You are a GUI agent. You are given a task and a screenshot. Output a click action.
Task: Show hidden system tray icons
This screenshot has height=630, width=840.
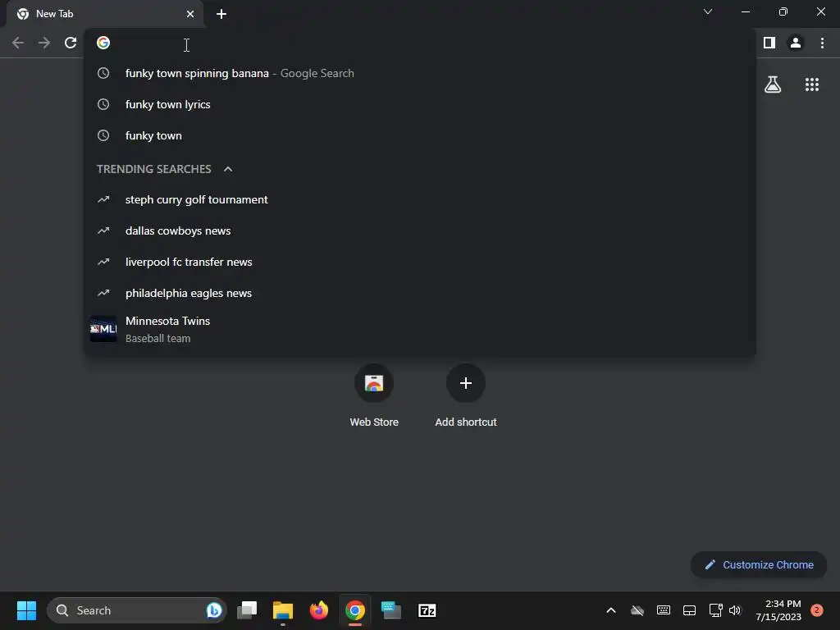[610, 610]
